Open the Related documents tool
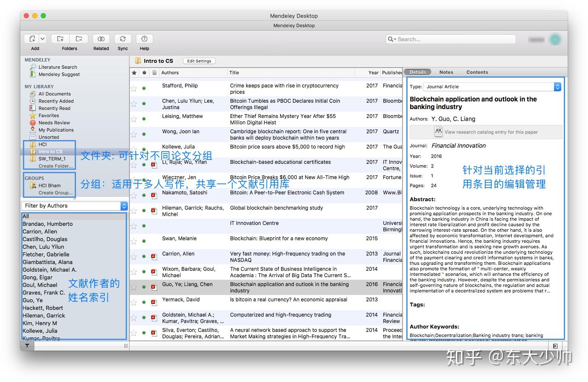This screenshot has width=588, height=382. (101, 39)
